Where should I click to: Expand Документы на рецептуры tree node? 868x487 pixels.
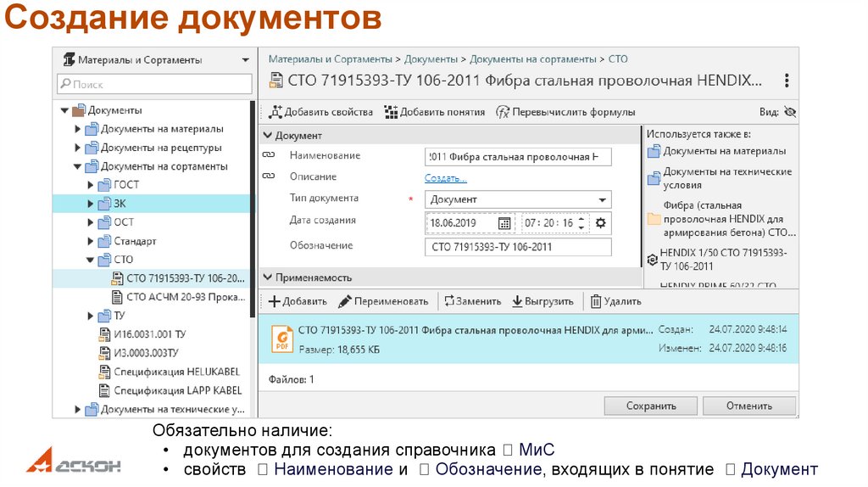(x=77, y=148)
